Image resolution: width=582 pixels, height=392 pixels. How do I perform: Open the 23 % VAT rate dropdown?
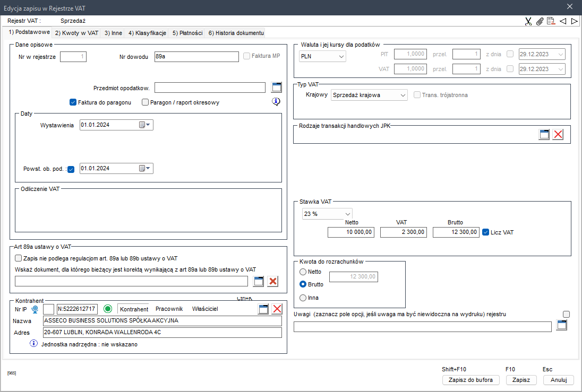[327, 214]
